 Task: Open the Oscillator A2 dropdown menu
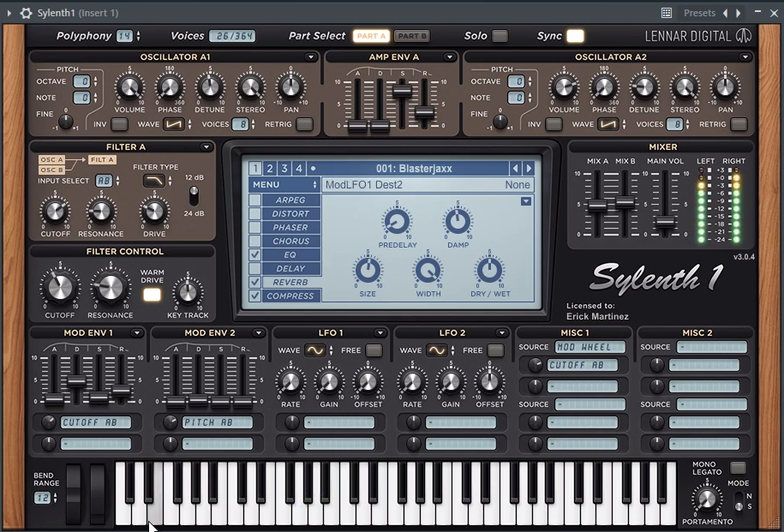pos(745,57)
